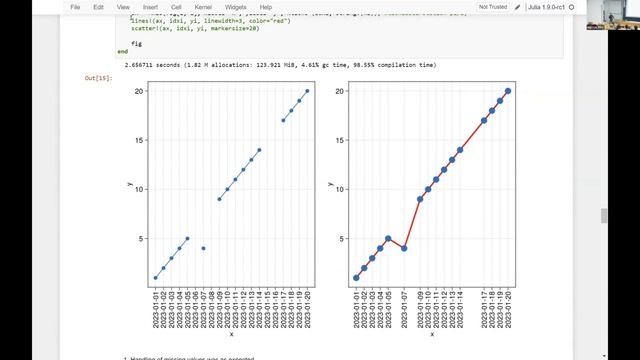Viewport: 640px width, 360px height.
Task: Click the isolated point at 2023-01-07 in left plot
Action: pos(203,248)
